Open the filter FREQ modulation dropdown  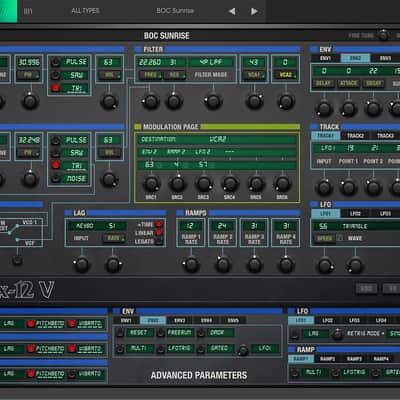click(151, 75)
